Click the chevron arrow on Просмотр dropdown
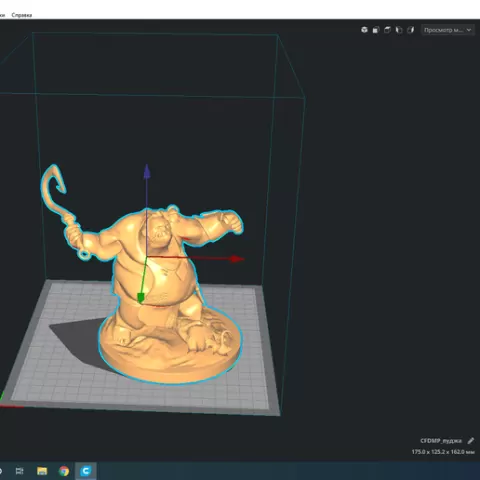The image size is (480, 480). [x=469, y=30]
